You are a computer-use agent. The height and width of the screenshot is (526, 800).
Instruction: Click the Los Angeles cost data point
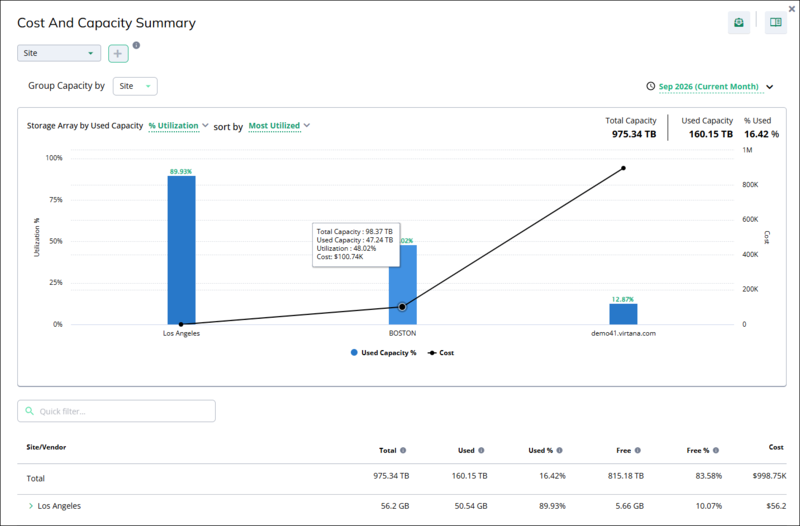coord(181,324)
